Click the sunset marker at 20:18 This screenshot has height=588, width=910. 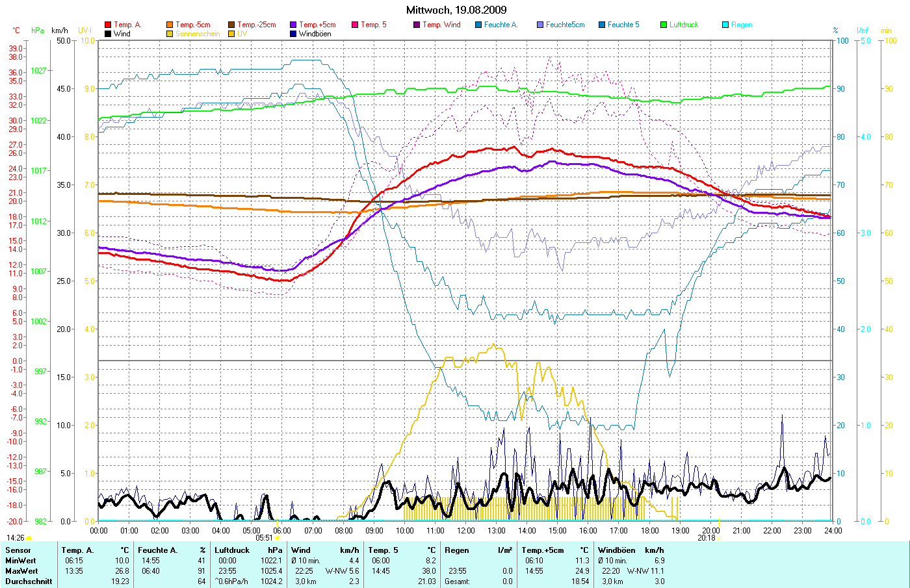pyautogui.click(x=719, y=538)
